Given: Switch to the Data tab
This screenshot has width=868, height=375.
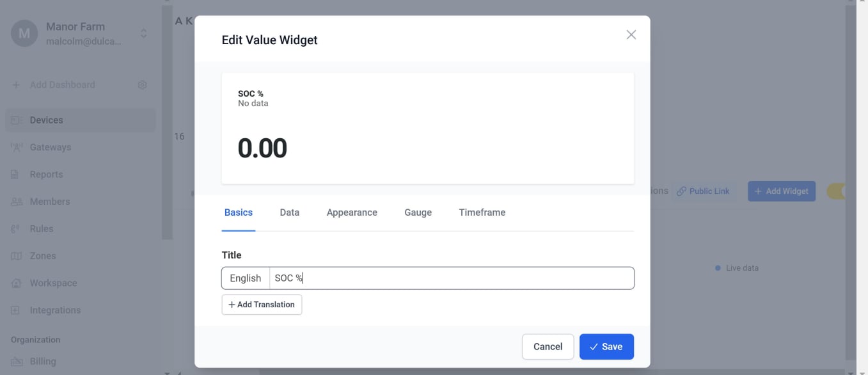Looking at the screenshot, I should point(290,212).
